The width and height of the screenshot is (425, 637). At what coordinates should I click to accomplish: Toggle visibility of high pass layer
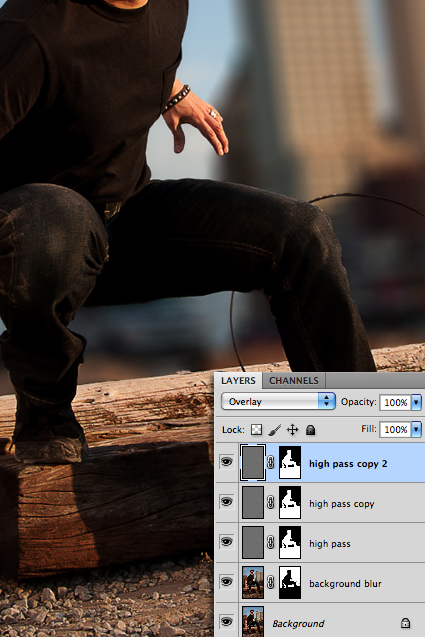click(227, 542)
